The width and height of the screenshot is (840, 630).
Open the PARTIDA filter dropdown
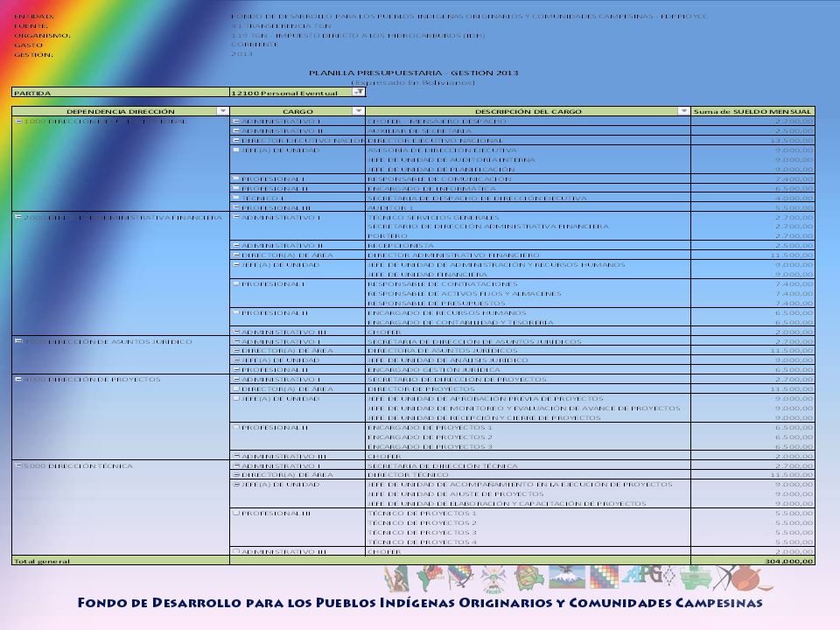(359, 92)
